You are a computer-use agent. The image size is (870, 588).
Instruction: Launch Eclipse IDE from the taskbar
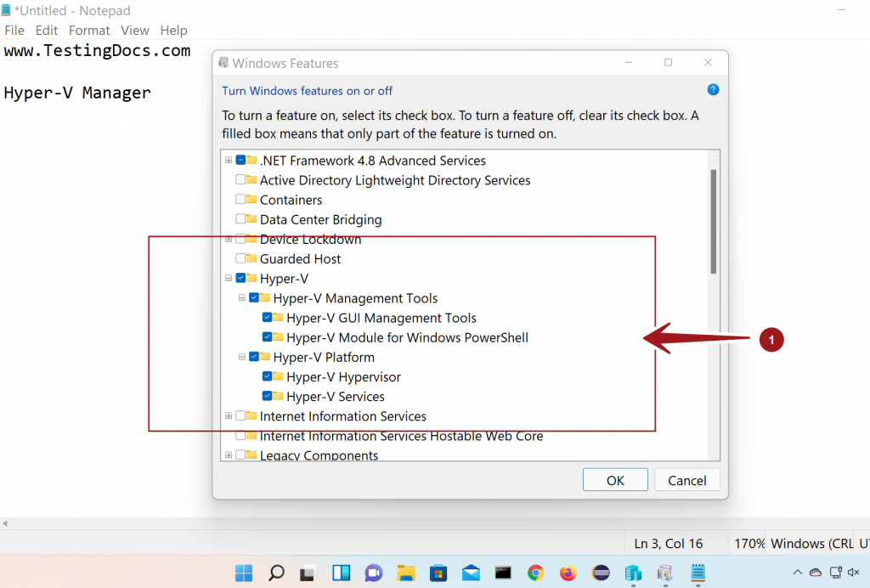click(x=601, y=573)
